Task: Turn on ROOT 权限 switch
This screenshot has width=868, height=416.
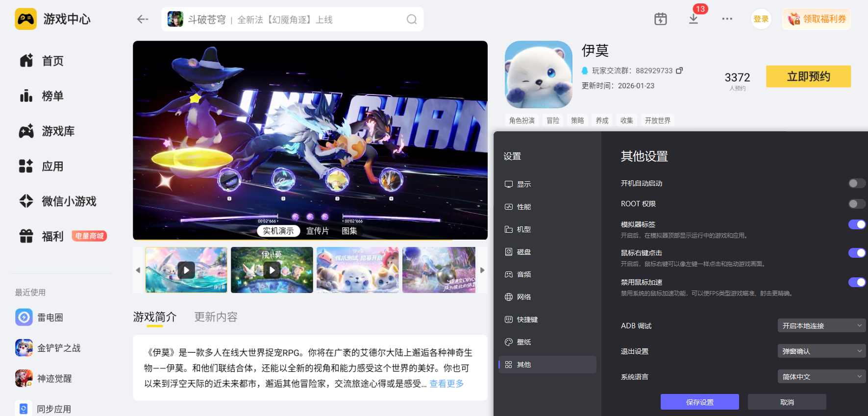Action: [857, 204]
